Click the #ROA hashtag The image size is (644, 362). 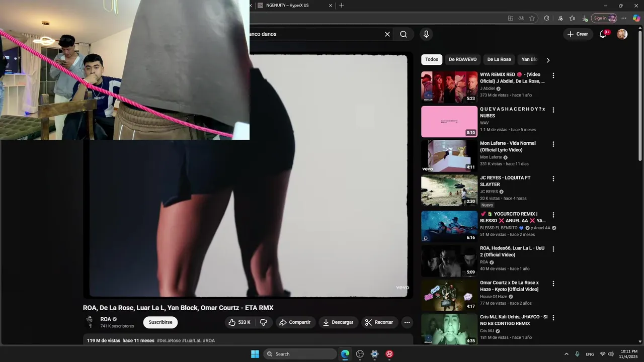pos(209,341)
